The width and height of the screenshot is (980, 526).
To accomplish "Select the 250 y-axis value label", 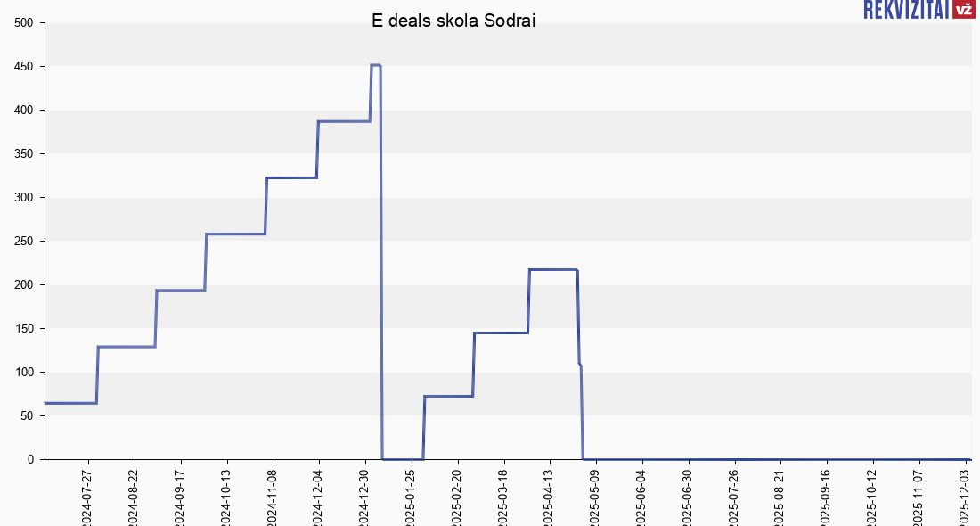I will coord(24,242).
